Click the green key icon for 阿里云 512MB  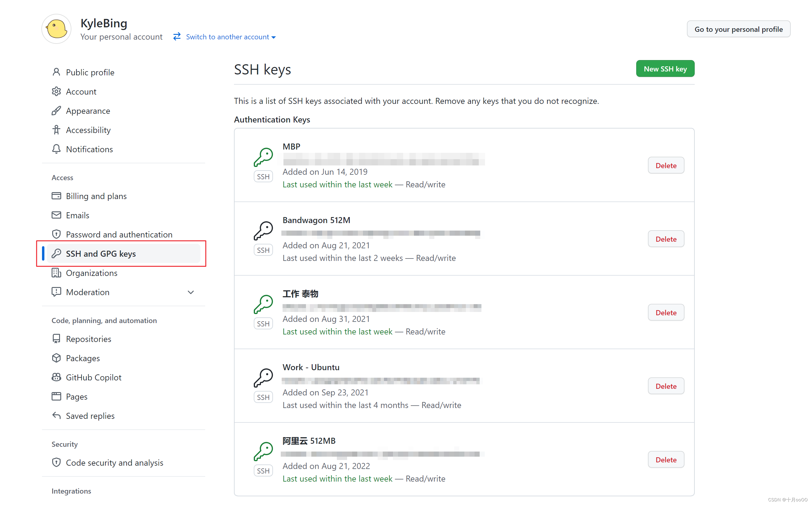point(263,452)
